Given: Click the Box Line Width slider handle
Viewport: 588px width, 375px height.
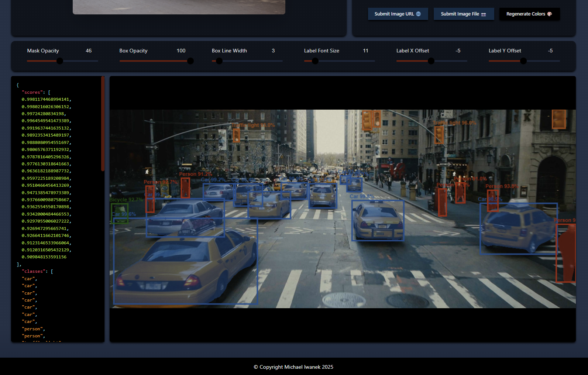Looking at the screenshot, I should coord(219,61).
